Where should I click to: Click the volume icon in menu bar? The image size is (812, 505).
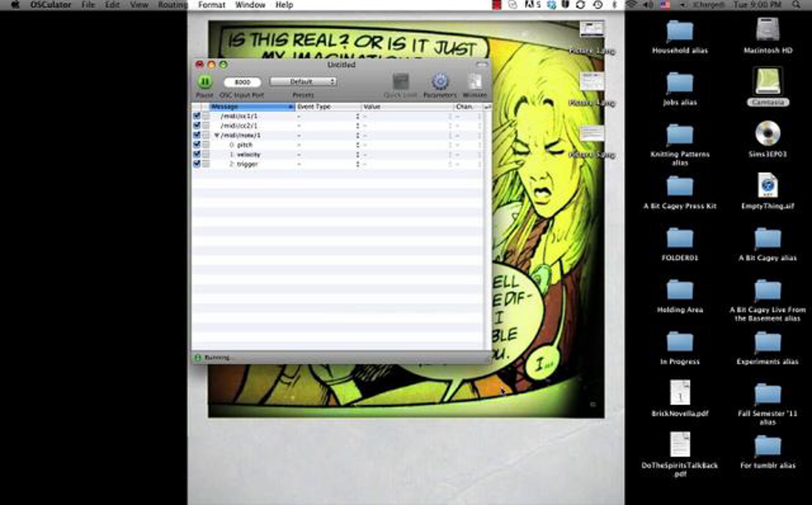point(649,5)
